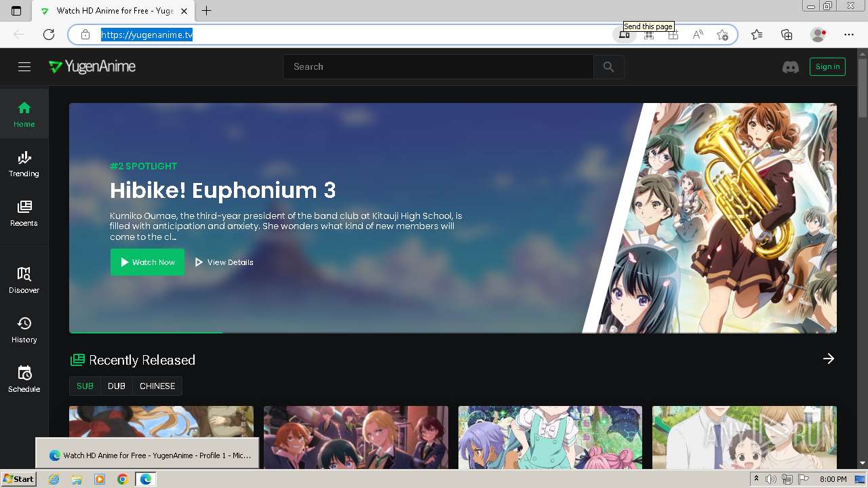Click the address bar URL

(x=147, y=35)
